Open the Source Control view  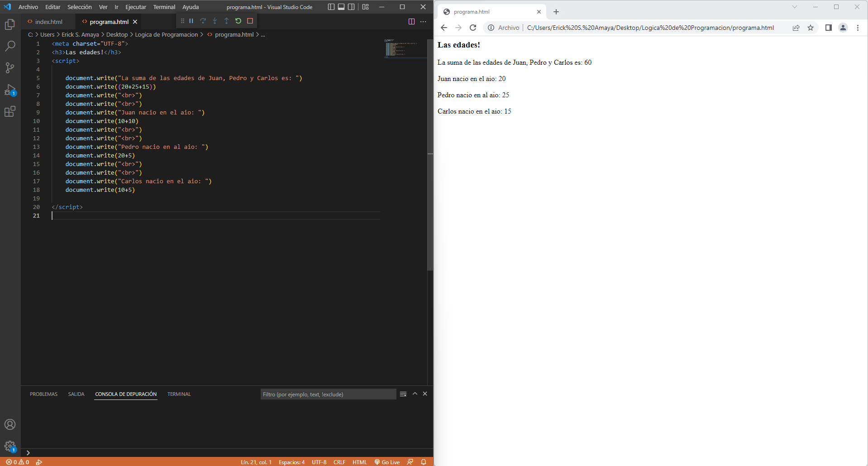coord(10,68)
